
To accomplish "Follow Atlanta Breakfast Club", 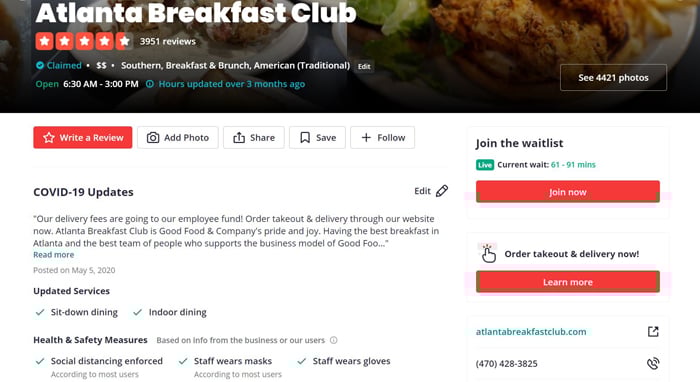I will (383, 137).
